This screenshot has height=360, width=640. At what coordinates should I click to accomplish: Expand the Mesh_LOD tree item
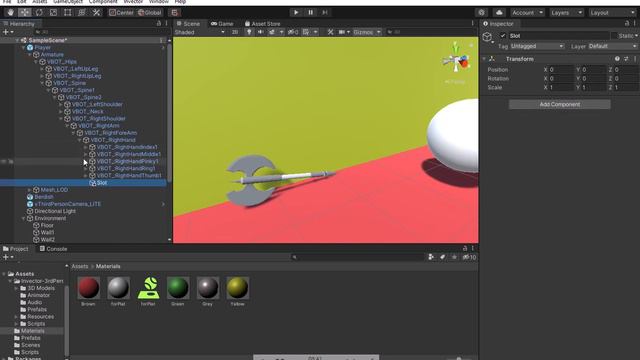coord(29,190)
